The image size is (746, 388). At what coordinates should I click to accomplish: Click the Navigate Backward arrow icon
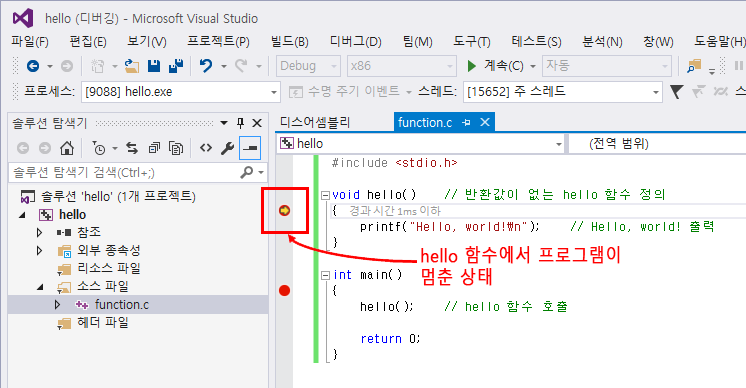[33, 66]
